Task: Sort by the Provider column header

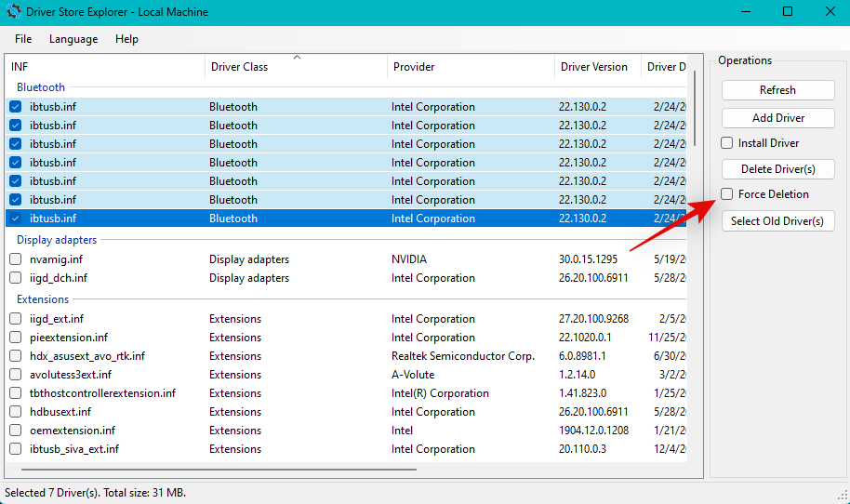Action: click(471, 67)
